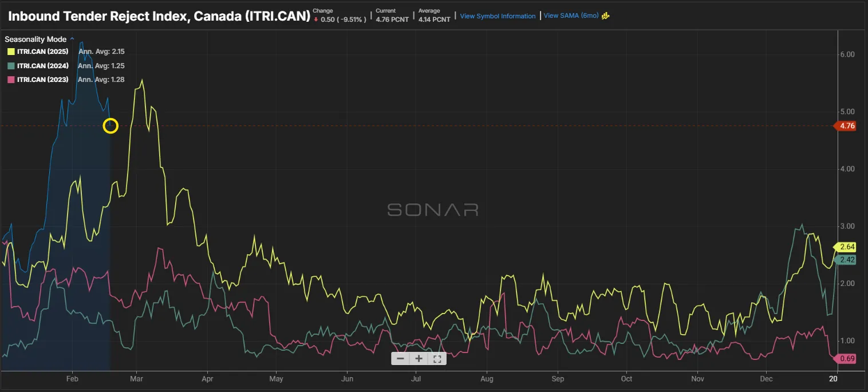This screenshot has width=868, height=392.
Task: Click the fit-to-screen chart icon
Action: 437,359
